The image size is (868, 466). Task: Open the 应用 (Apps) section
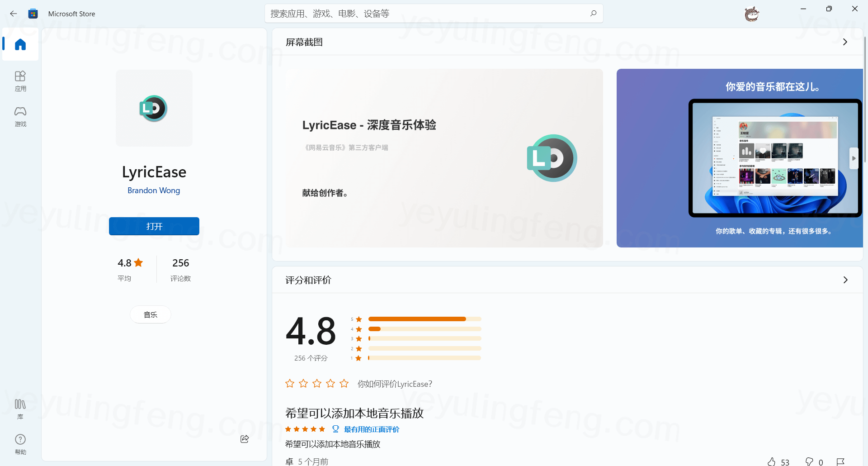pyautogui.click(x=20, y=81)
